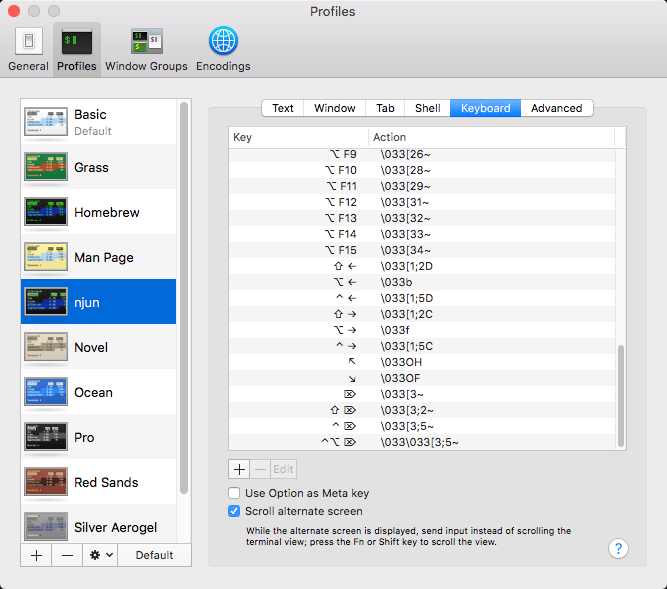This screenshot has height=589, width=667.
Task: Click the key mapping list scrollbar
Action: pos(621,396)
